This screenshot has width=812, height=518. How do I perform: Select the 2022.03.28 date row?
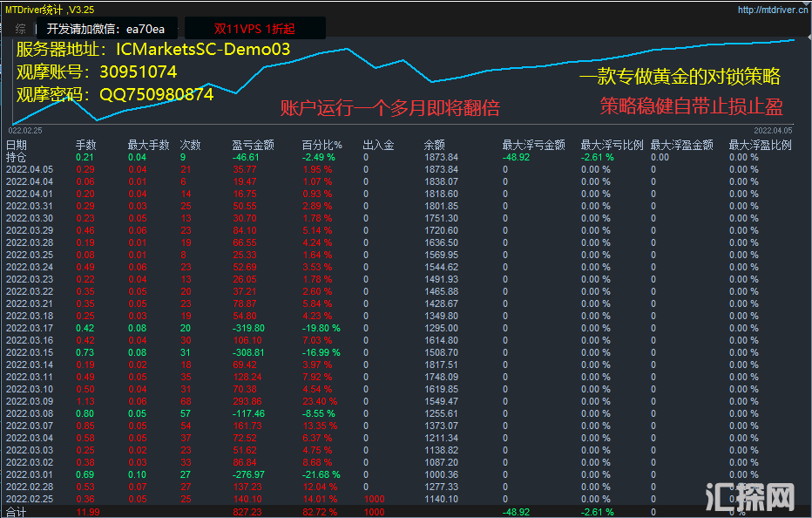coord(30,242)
